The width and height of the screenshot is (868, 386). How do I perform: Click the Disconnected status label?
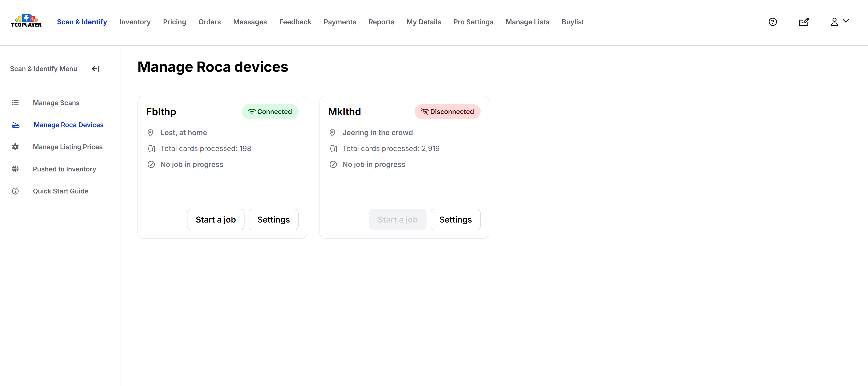point(447,111)
